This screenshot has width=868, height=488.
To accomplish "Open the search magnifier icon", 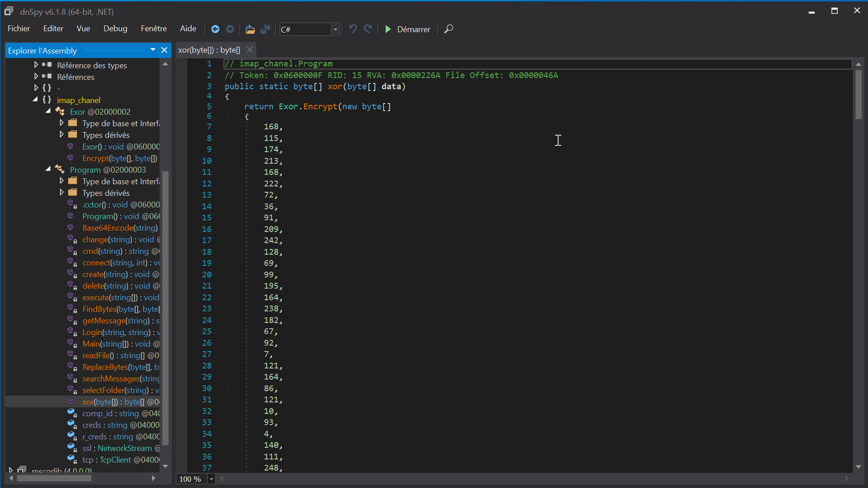I will coord(448,29).
